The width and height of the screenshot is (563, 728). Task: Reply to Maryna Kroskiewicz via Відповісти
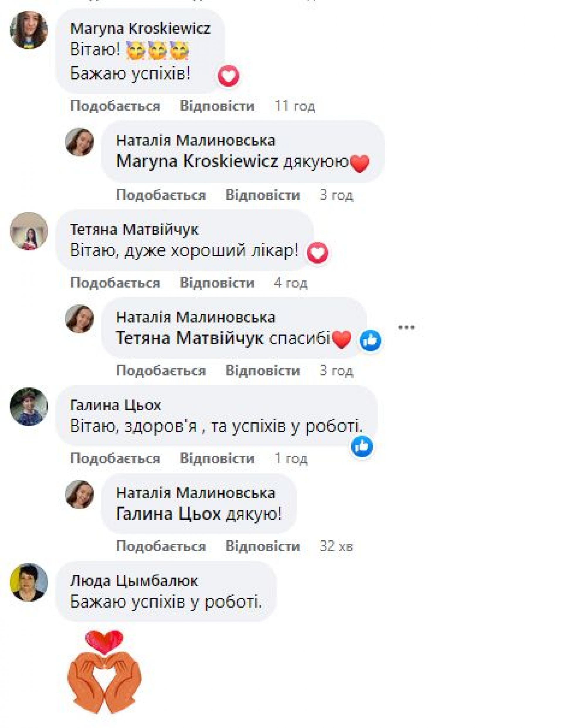click(217, 106)
